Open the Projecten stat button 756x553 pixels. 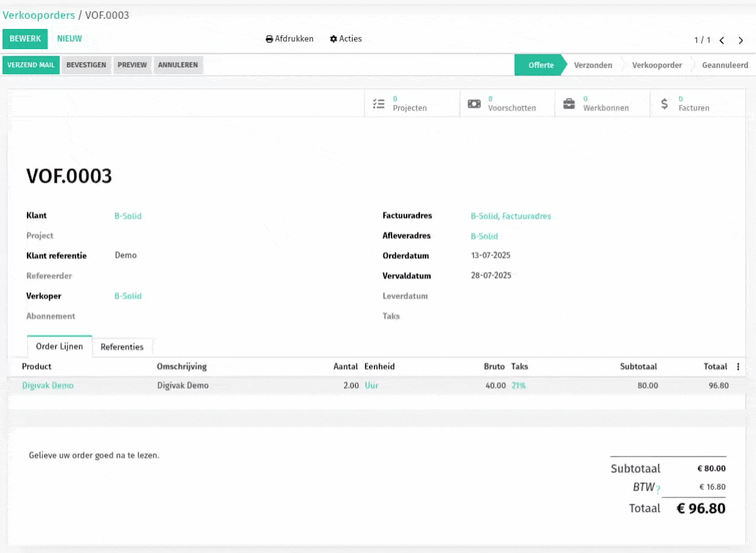(x=412, y=103)
